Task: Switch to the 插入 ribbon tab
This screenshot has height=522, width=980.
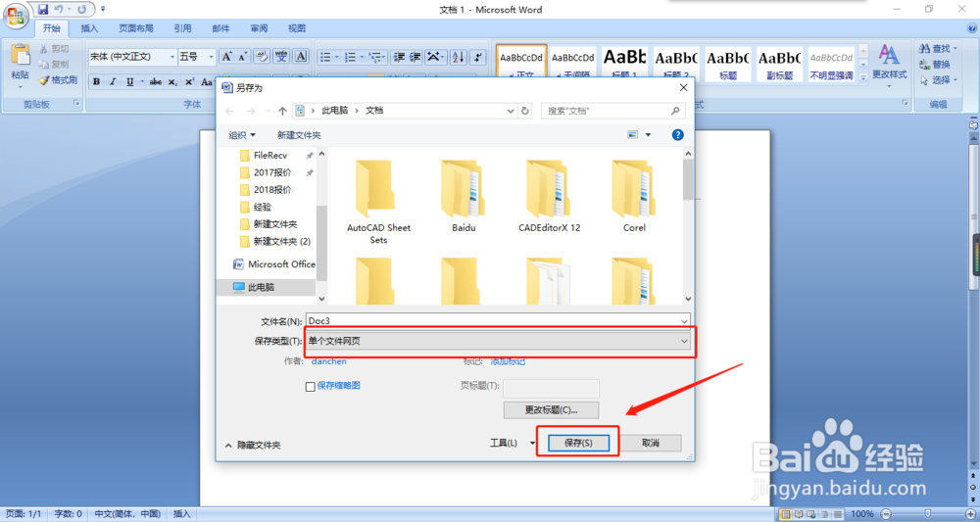Action: [x=89, y=28]
